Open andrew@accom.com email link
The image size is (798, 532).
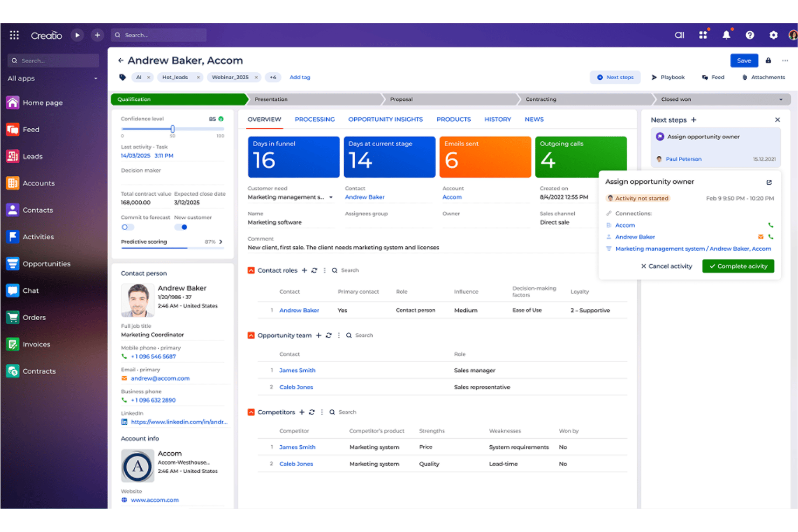click(x=160, y=379)
